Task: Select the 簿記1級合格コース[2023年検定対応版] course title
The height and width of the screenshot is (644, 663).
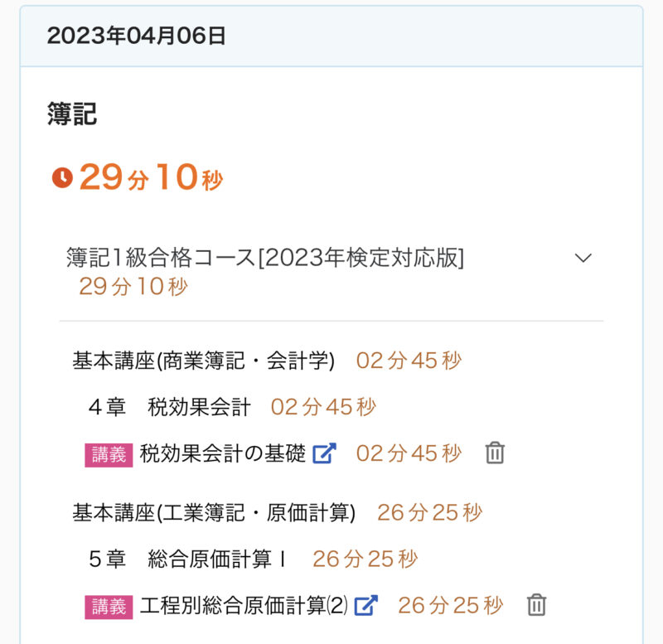Action: click(x=265, y=258)
